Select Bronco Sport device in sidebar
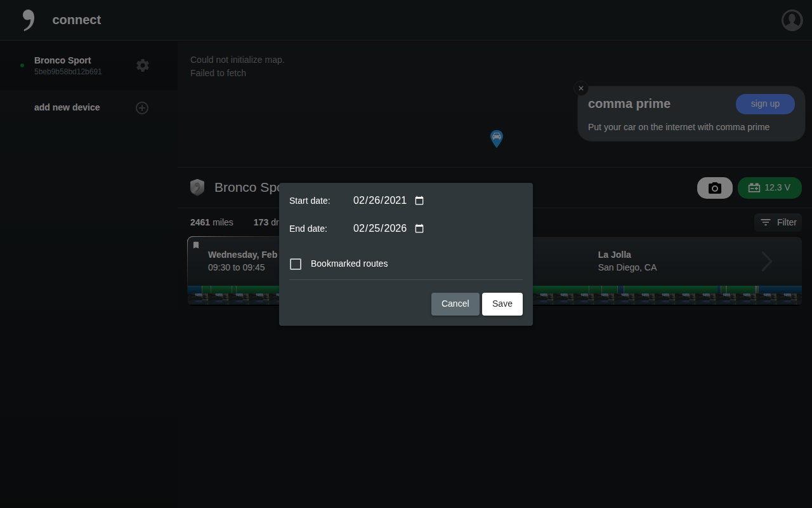The width and height of the screenshot is (812, 508). tap(89, 65)
